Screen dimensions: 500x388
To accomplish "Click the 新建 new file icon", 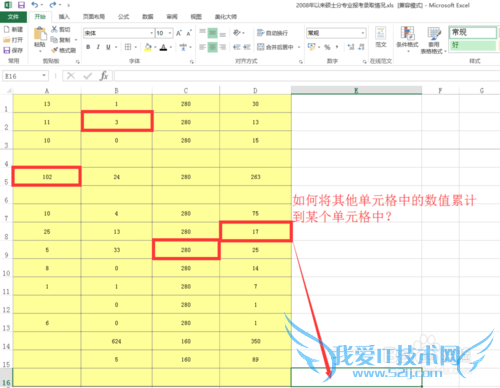I will pyautogui.click(x=6, y=29).
